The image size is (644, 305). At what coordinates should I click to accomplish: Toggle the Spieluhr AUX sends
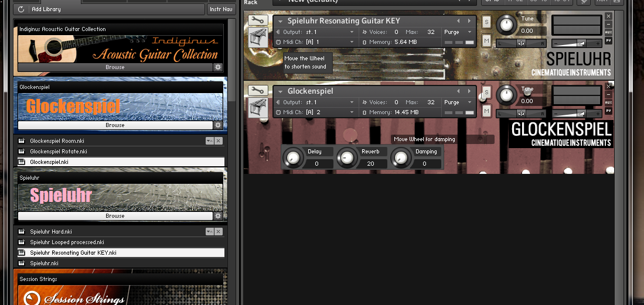[x=608, y=32]
